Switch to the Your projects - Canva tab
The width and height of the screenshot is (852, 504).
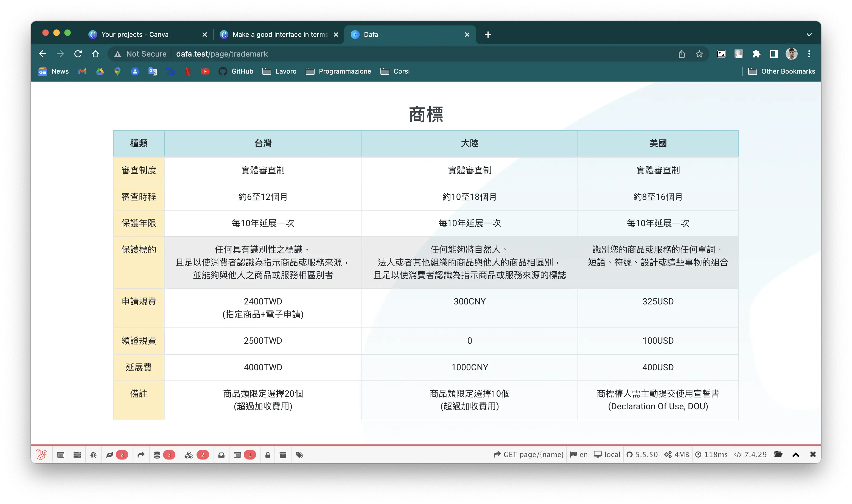click(x=135, y=35)
